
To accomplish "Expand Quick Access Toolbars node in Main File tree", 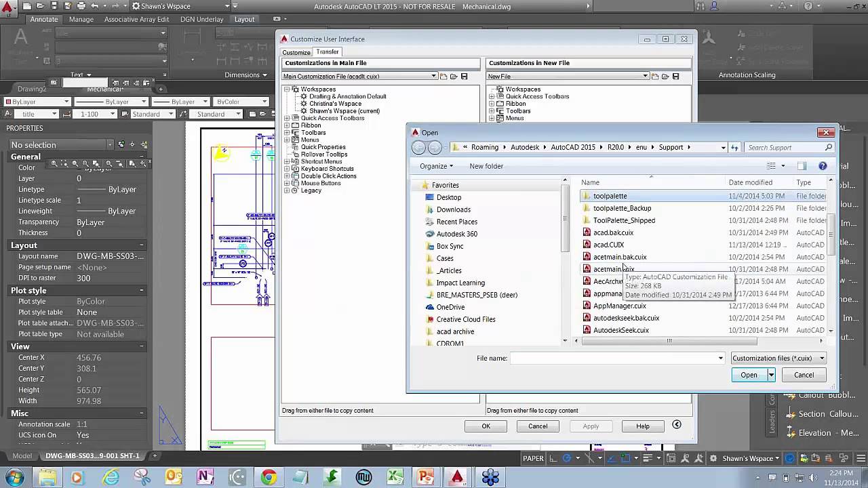I will click(x=287, y=119).
